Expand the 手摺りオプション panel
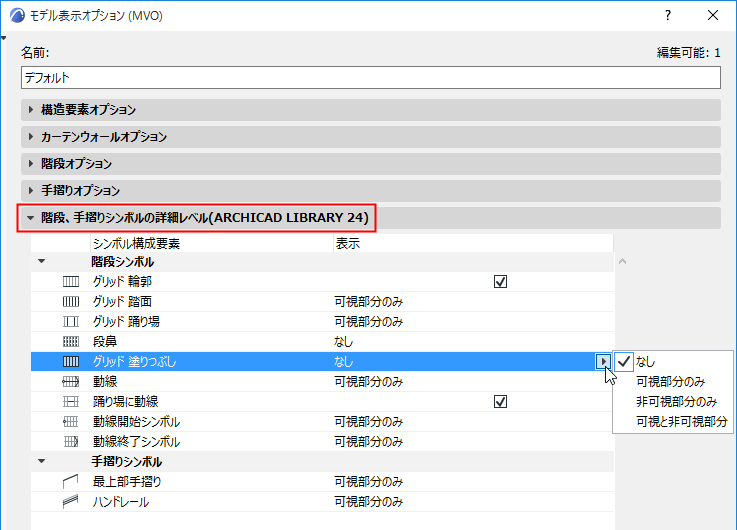737x530 pixels. click(x=371, y=190)
